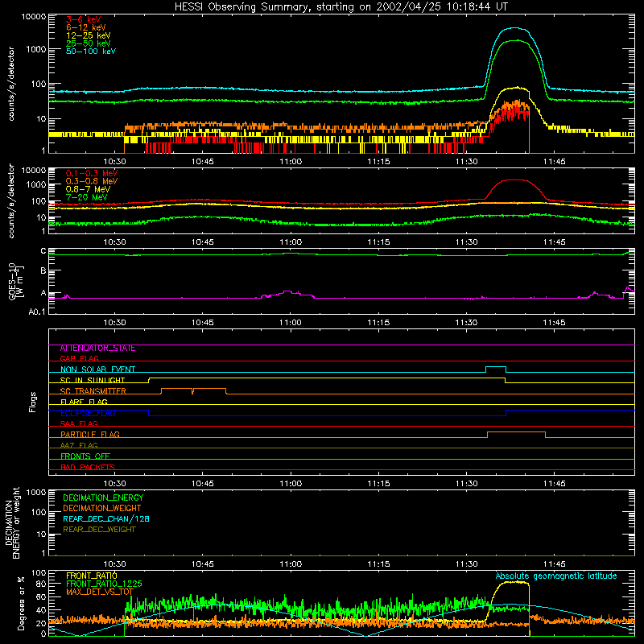The height and width of the screenshot is (644, 644).
Task: Click the DECIMATION_WEIGHT legend entry
Action: (x=102, y=509)
